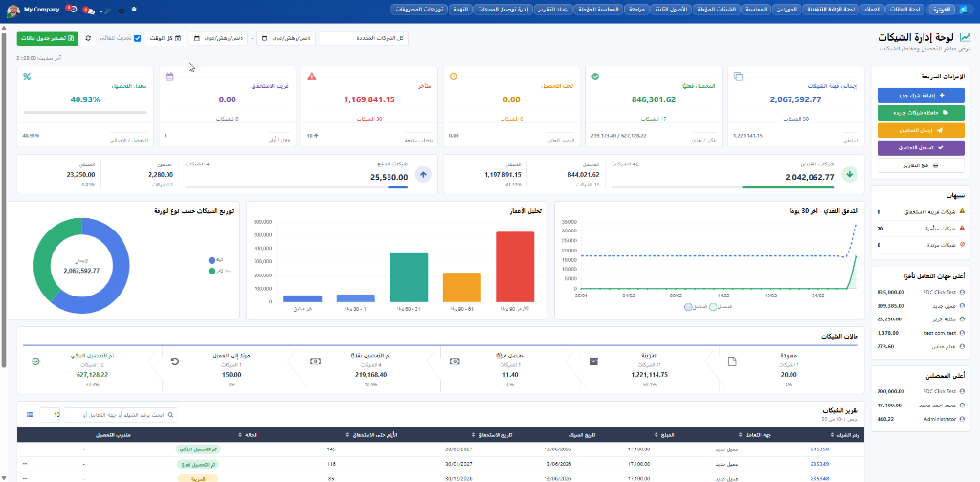Click the returned to customer undo icon
Viewport: 980px width, 482px height.
175,361
